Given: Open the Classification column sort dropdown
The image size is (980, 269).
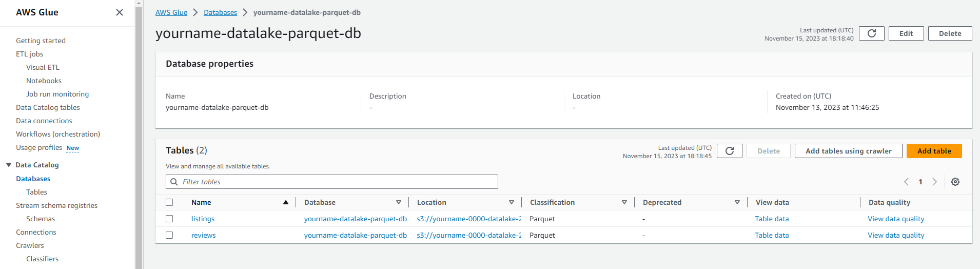Looking at the screenshot, I should tap(624, 202).
